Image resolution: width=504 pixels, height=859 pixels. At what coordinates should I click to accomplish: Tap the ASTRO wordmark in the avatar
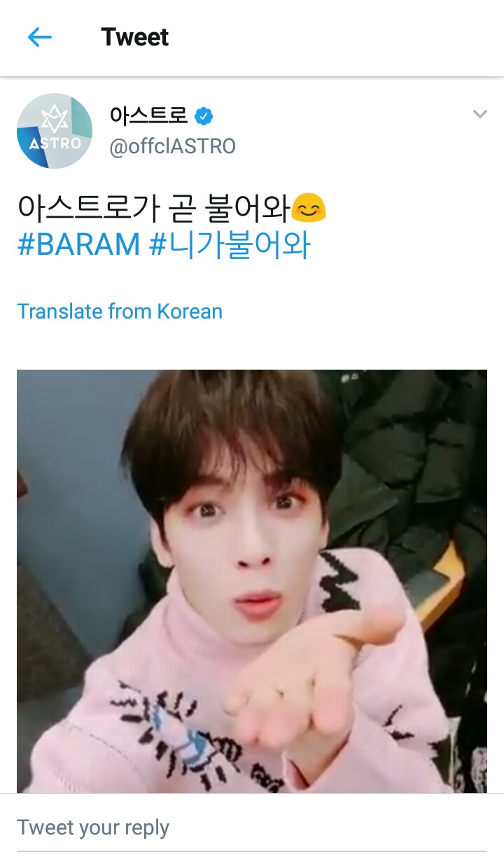pos(55,144)
